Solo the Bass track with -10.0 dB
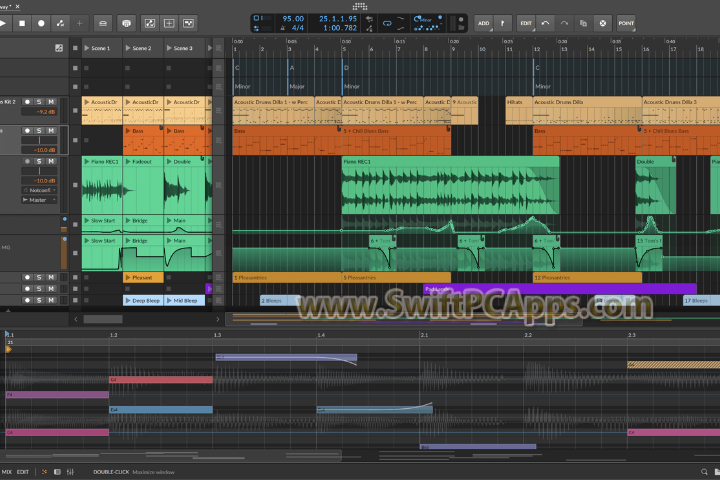 [x=39, y=130]
